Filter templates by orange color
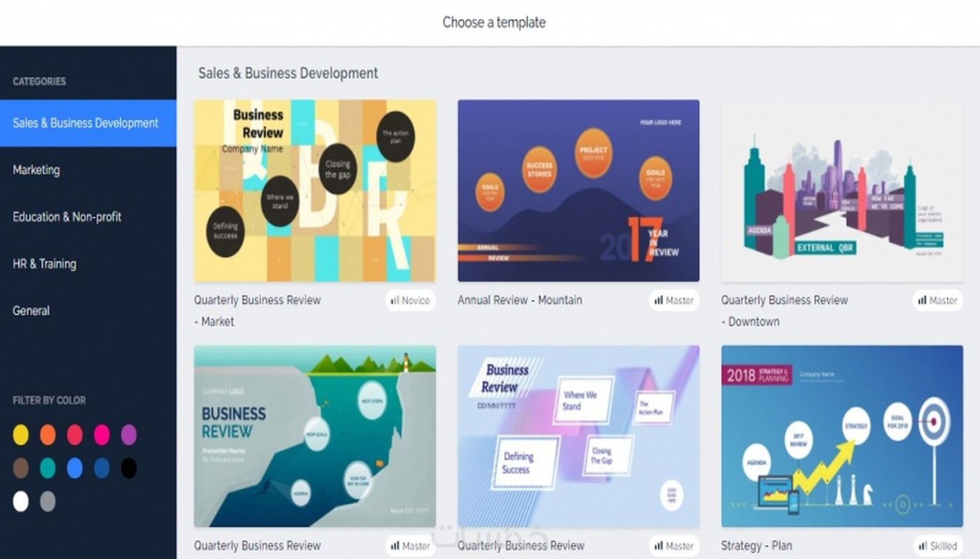Viewport: 980px width, 559px height. pos(48,435)
